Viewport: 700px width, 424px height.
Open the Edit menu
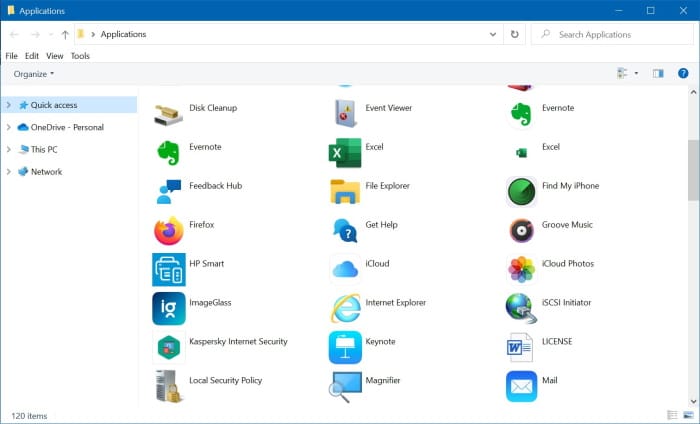[32, 56]
